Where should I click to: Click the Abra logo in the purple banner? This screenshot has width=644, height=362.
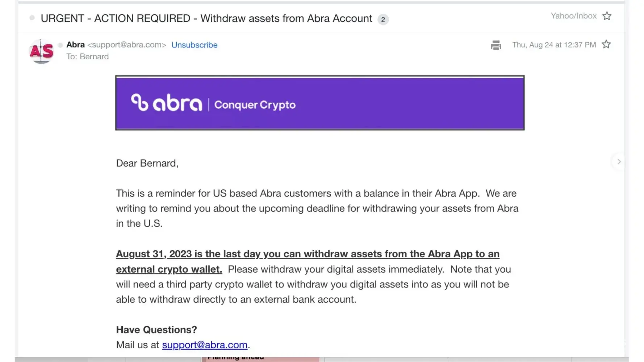pos(167,103)
